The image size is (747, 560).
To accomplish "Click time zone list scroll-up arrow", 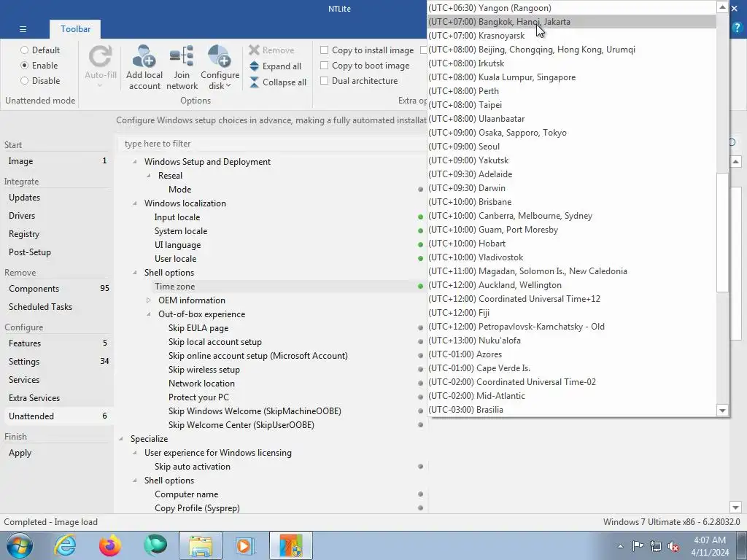I will coord(722,7).
